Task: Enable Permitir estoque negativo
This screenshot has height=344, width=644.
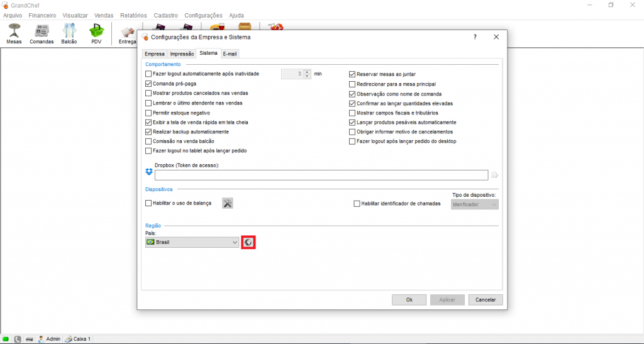Action: click(149, 113)
